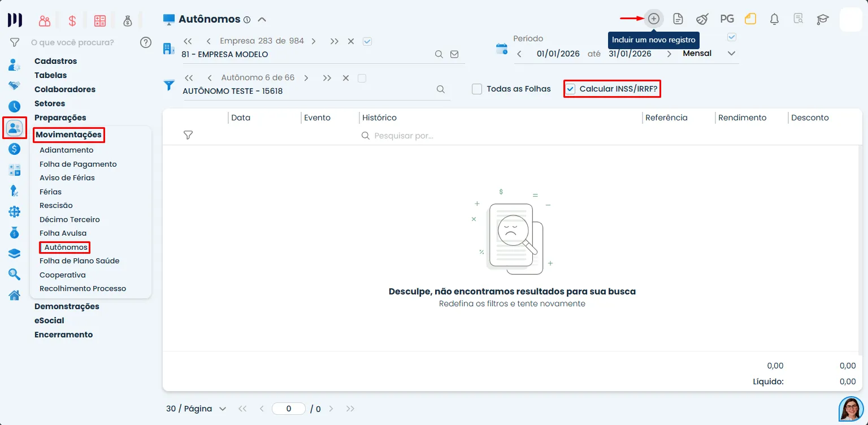The image size is (868, 425).
Task: Uncheck the Calcular INSS/IRRF checkbox
Action: [x=571, y=89]
